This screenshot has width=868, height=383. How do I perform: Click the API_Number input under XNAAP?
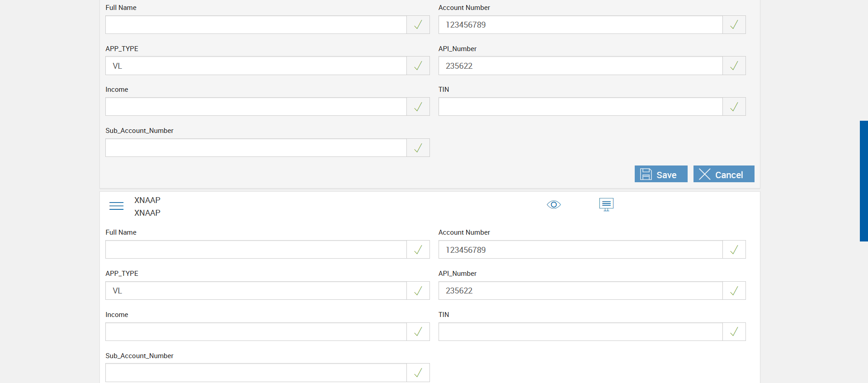(x=580, y=291)
